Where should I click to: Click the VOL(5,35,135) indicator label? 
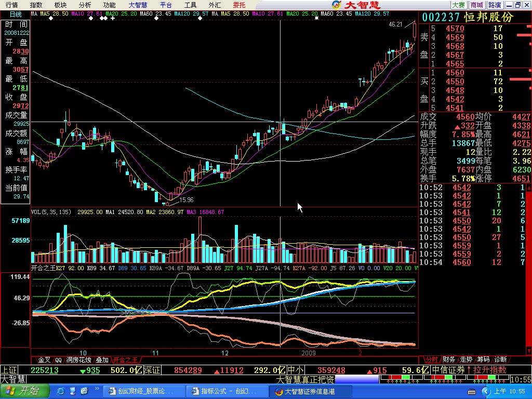[x=51, y=212]
